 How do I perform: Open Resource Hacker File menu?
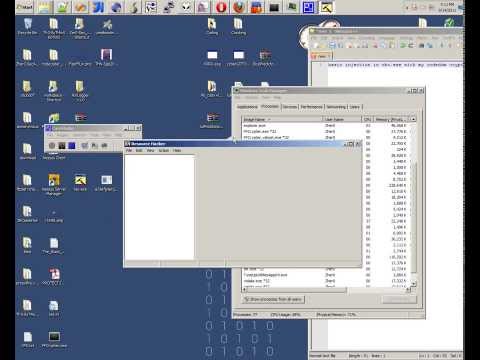129,151
